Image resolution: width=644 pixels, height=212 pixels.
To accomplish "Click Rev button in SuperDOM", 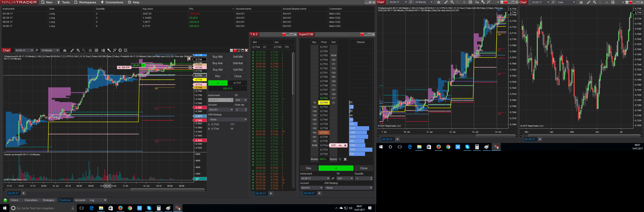I will [x=309, y=168].
